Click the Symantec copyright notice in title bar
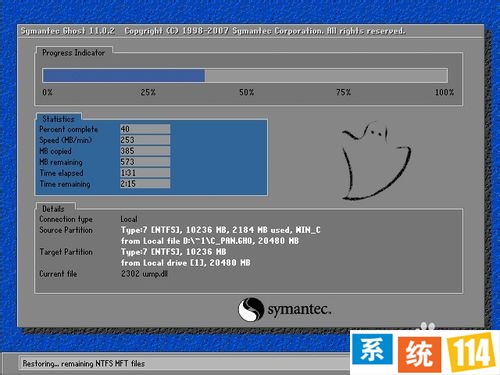 pos(265,31)
